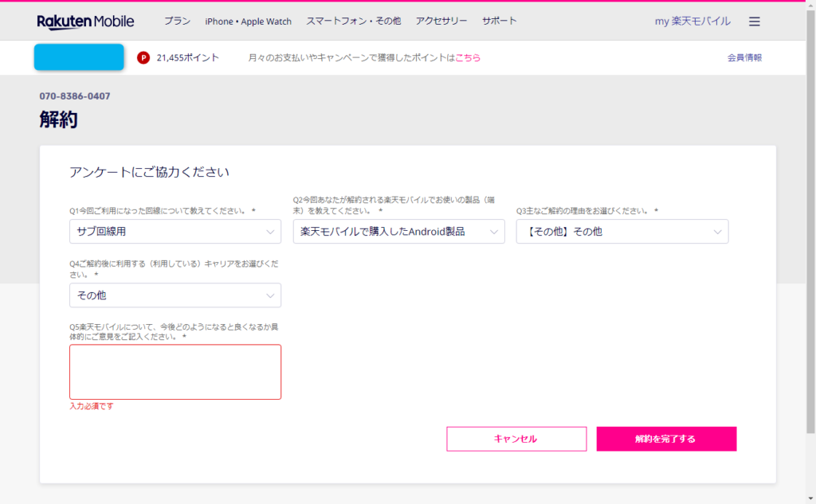Click the こちら points link

click(468, 58)
